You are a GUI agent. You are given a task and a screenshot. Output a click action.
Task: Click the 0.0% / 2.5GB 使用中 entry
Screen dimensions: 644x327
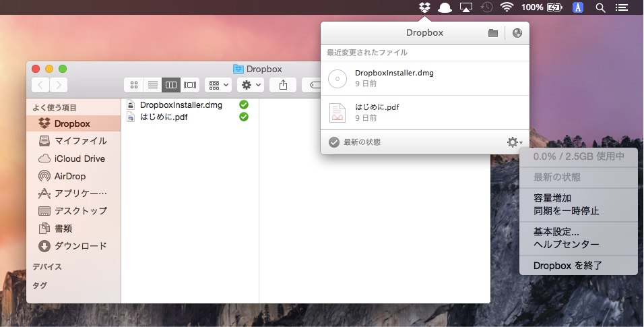578,156
